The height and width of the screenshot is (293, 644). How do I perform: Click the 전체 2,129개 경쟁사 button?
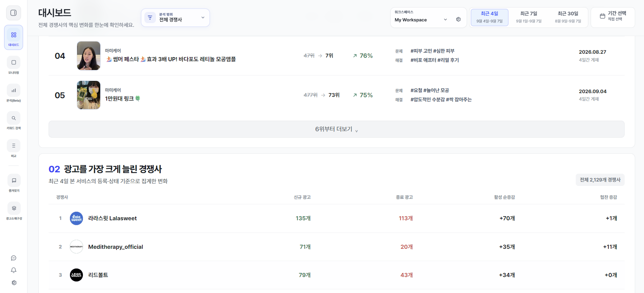[600, 180]
